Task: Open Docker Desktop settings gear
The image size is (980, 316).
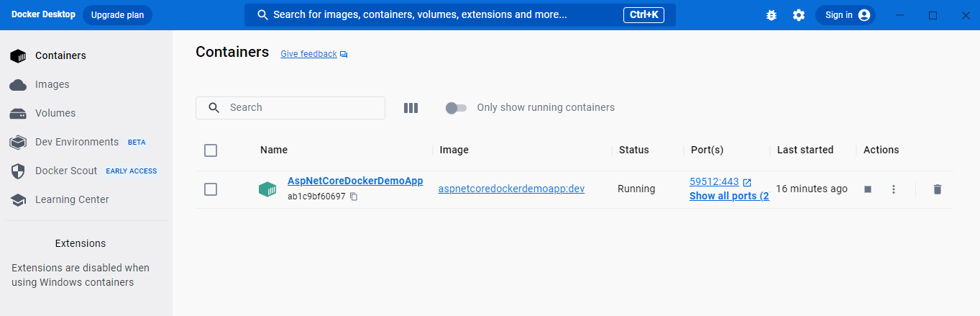Action: 799,15
